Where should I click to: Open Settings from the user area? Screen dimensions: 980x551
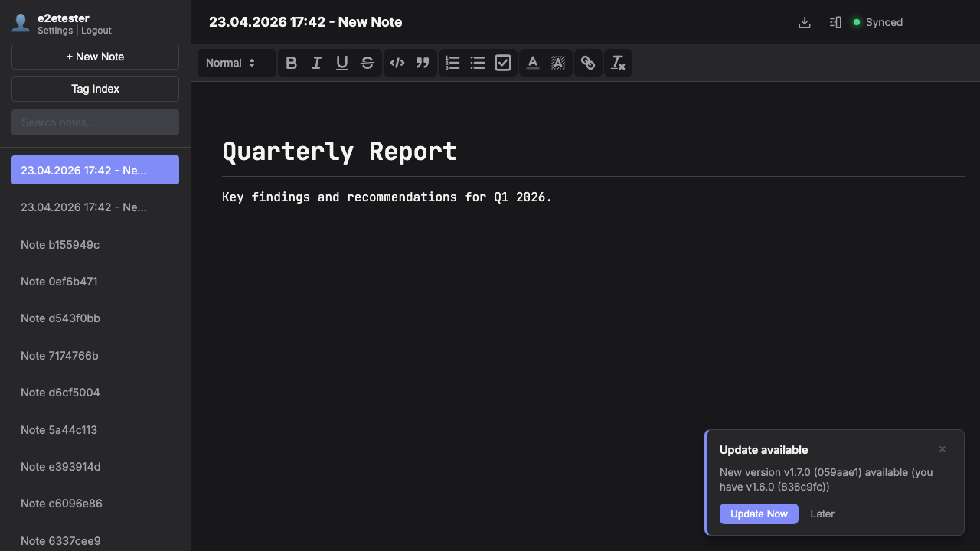(54, 31)
